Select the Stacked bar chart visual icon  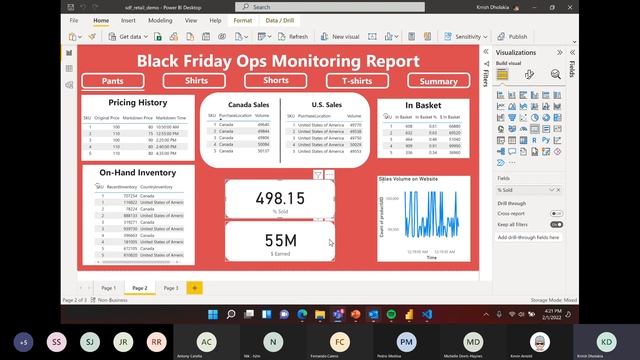click(500, 95)
